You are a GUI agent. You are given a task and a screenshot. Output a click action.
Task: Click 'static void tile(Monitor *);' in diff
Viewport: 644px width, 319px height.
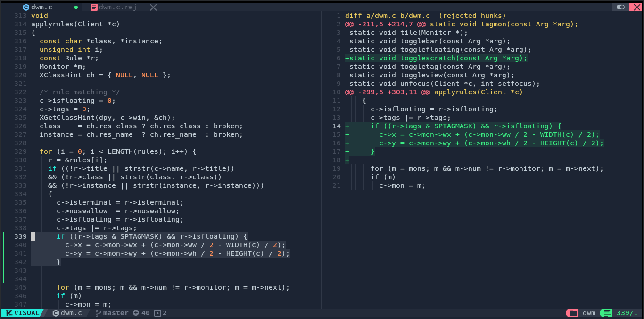[x=409, y=33]
